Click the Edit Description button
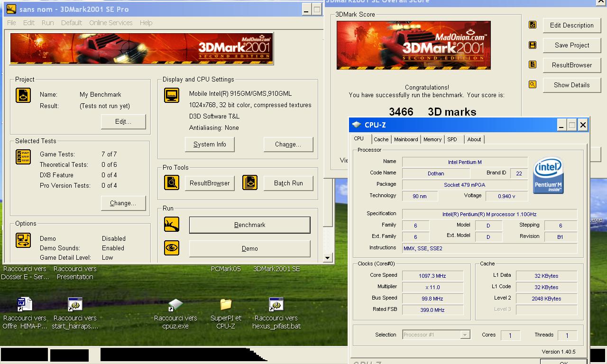 point(572,26)
